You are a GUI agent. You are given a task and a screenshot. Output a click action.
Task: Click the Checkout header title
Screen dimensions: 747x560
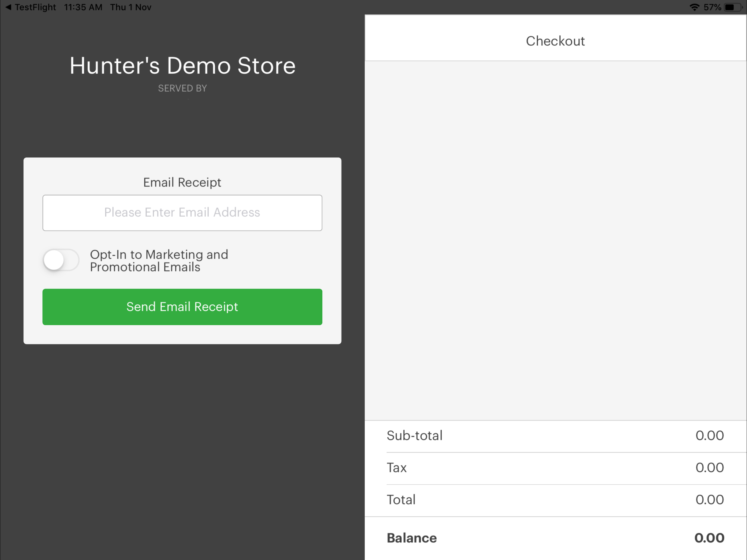(x=555, y=41)
